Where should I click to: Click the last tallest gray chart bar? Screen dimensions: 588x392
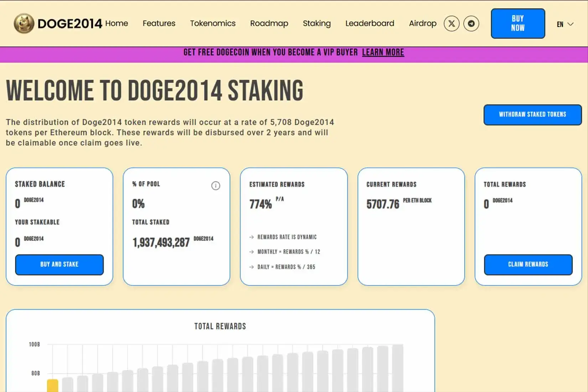pyautogui.click(x=397, y=368)
